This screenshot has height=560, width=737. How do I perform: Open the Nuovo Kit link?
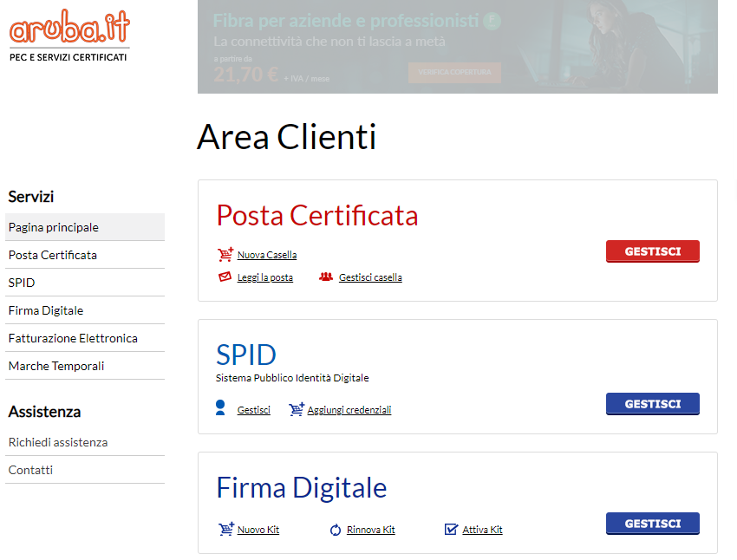pos(258,530)
